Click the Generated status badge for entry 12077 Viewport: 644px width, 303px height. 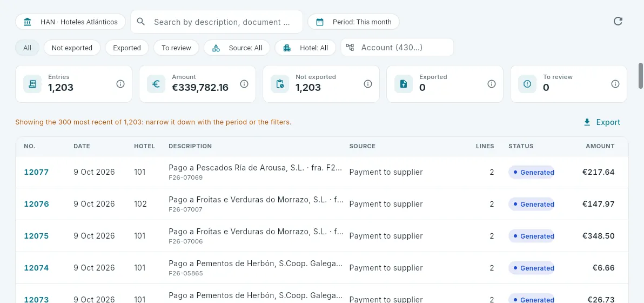[x=532, y=172]
